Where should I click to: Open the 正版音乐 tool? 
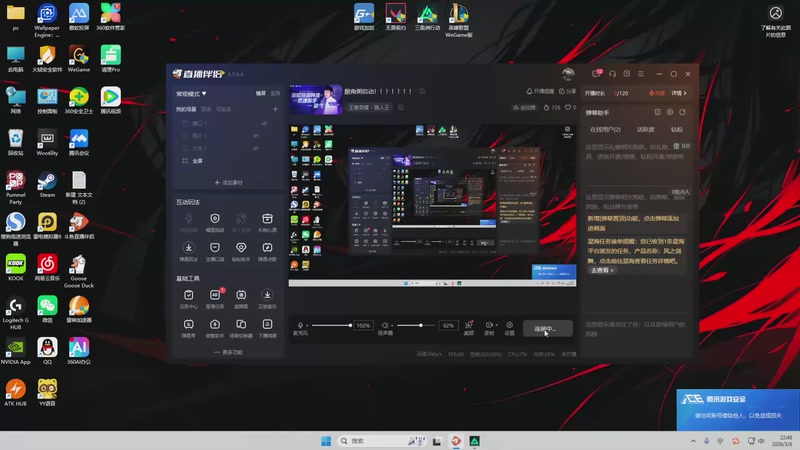(x=267, y=299)
